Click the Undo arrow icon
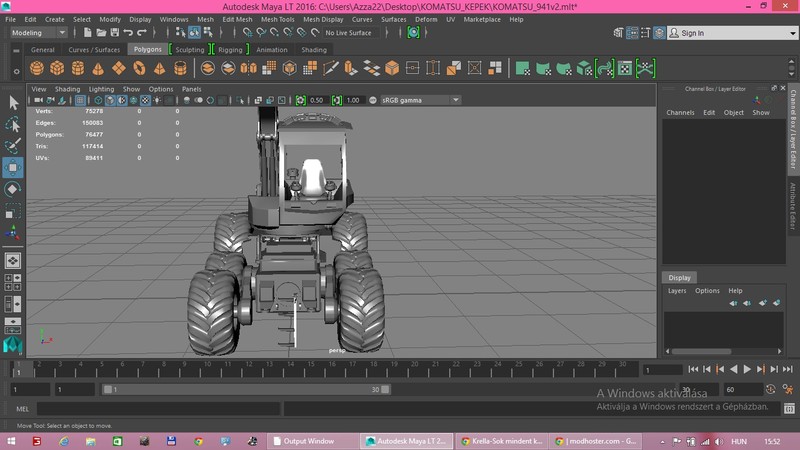The height and width of the screenshot is (450, 800). click(x=128, y=33)
